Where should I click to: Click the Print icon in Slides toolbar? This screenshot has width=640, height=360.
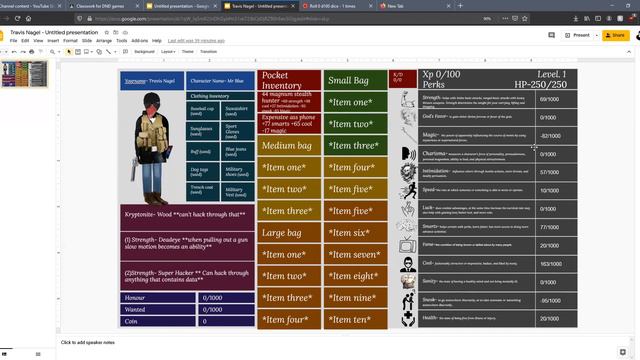pos(31,52)
